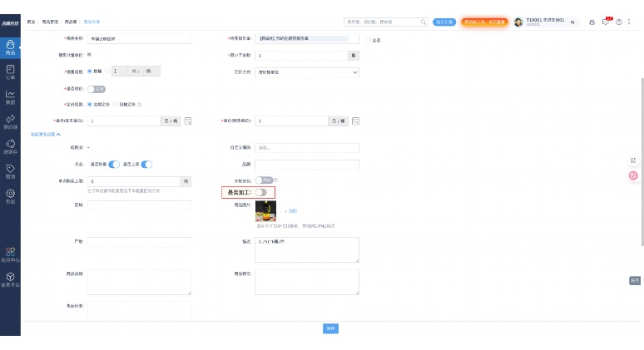Screen dimensions: 644x350
Task: Click the info icon beside the second pricing rule
Action: coord(139,105)
